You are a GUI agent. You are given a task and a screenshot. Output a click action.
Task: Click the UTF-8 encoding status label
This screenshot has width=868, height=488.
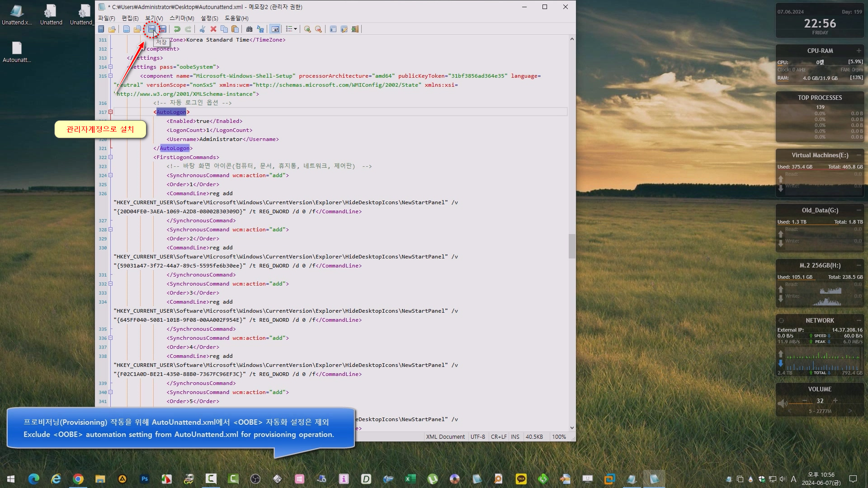pyautogui.click(x=477, y=437)
